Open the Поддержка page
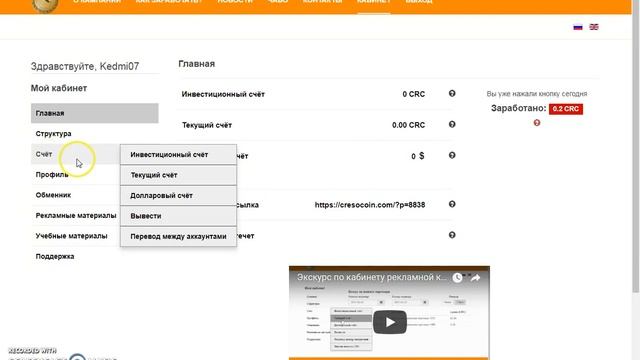This screenshot has width=640, height=360. point(95,256)
